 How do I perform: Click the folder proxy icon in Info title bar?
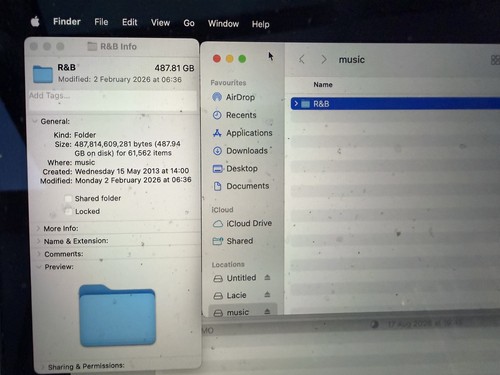[92, 46]
